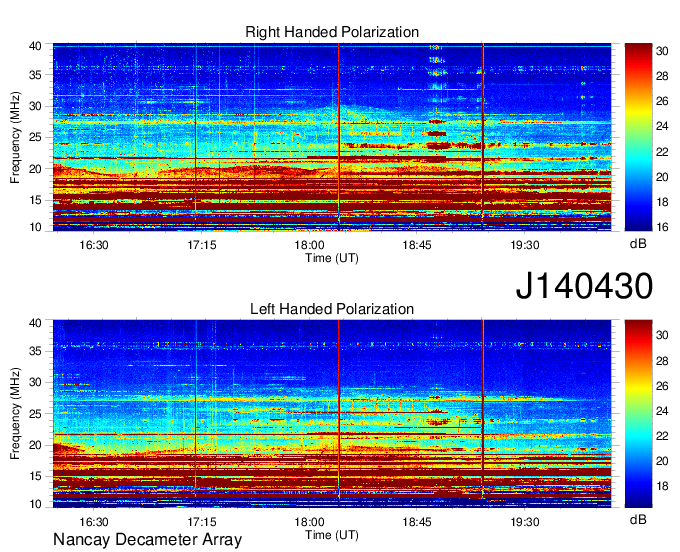The image size is (680, 552).
Task: Click "Time (UT)" axis label under Right Handed plot
Action: click(x=332, y=258)
